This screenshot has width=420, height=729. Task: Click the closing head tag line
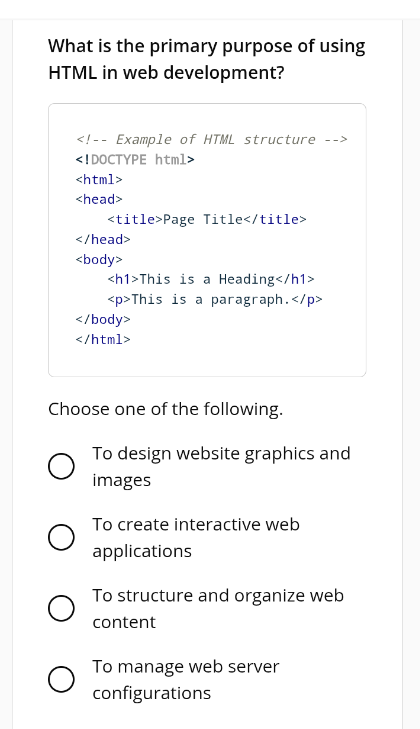[103, 239]
